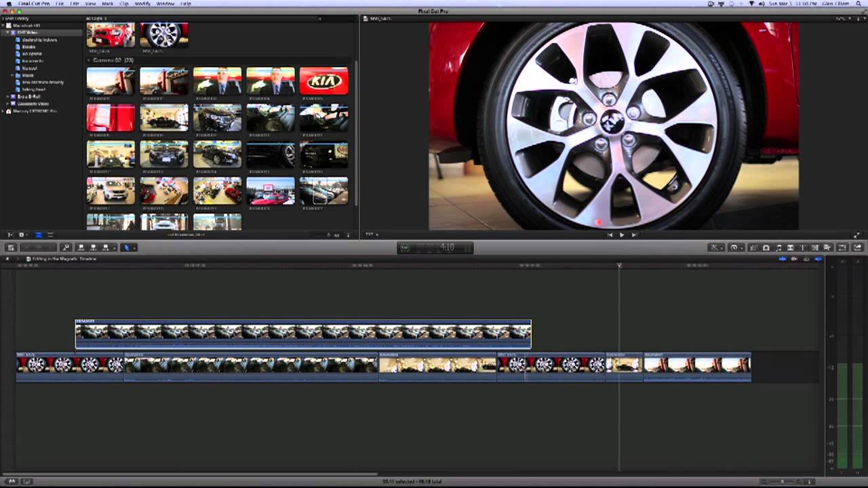Open the Apple menu
Viewport: 868px width, 488px height.
click(x=8, y=3)
